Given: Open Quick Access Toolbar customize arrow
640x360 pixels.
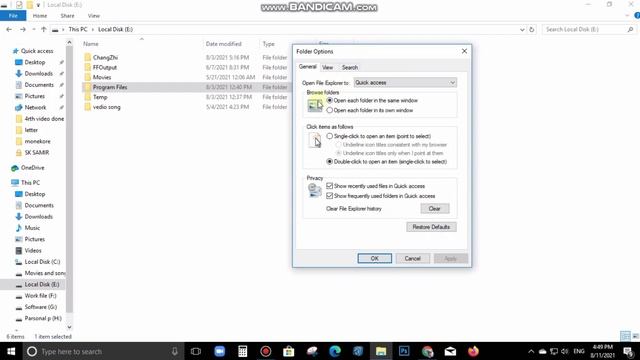Looking at the screenshot, I should tap(38, 5).
